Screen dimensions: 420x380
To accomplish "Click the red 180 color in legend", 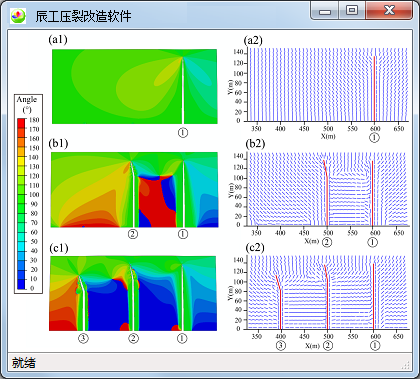I will [21, 121].
